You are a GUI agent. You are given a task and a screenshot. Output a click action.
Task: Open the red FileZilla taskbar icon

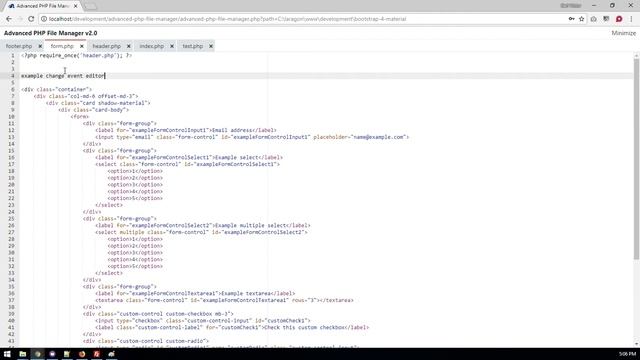coord(97,354)
